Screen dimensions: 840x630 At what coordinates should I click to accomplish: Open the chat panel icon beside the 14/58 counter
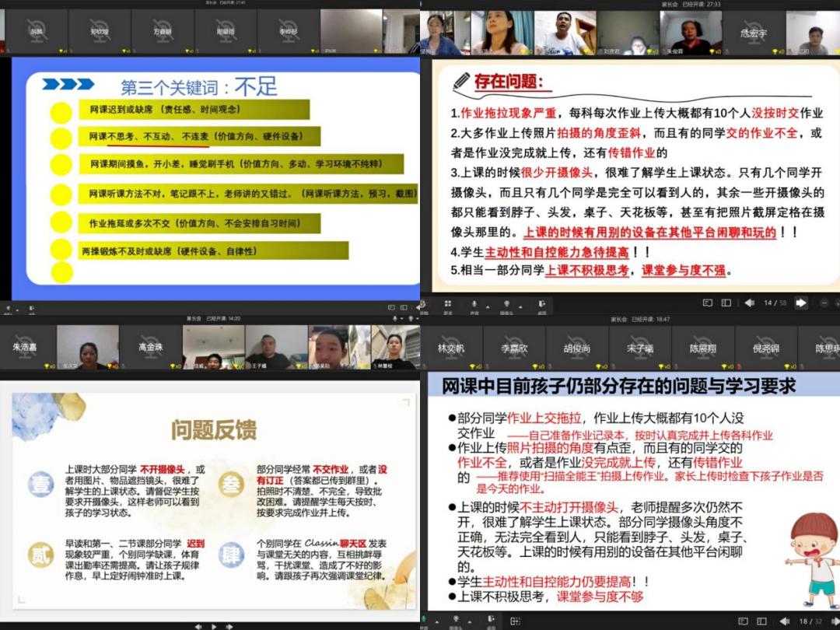pos(708,303)
